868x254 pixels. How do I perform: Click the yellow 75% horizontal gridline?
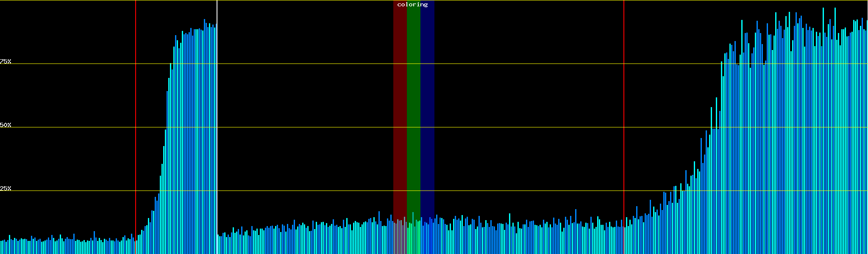(297, 64)
